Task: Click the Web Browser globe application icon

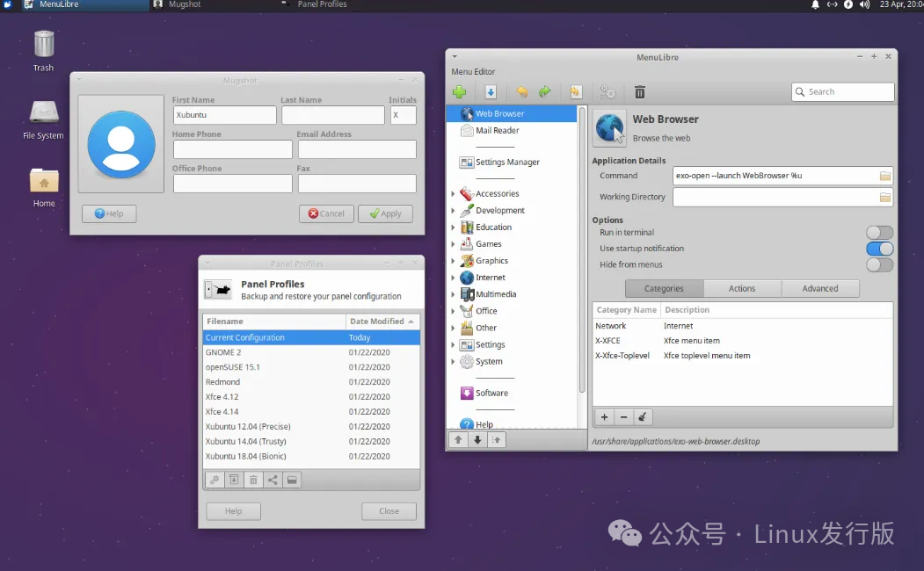Action: (609, 128)
